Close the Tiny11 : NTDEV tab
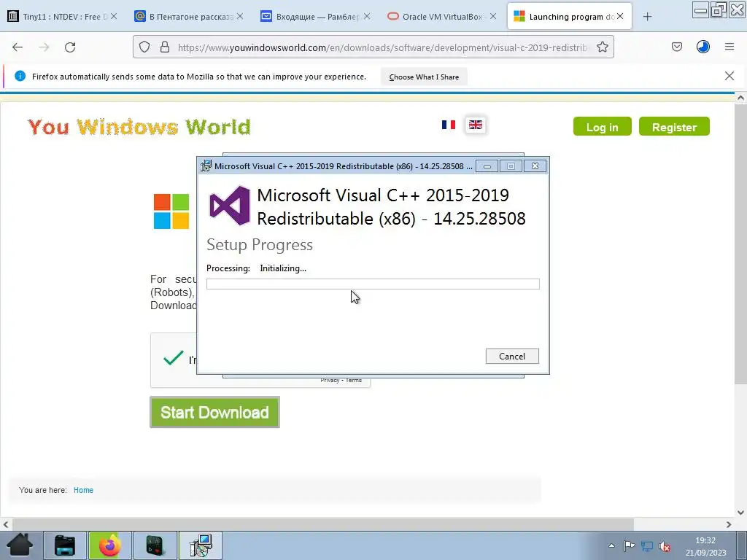 point(113,16)
